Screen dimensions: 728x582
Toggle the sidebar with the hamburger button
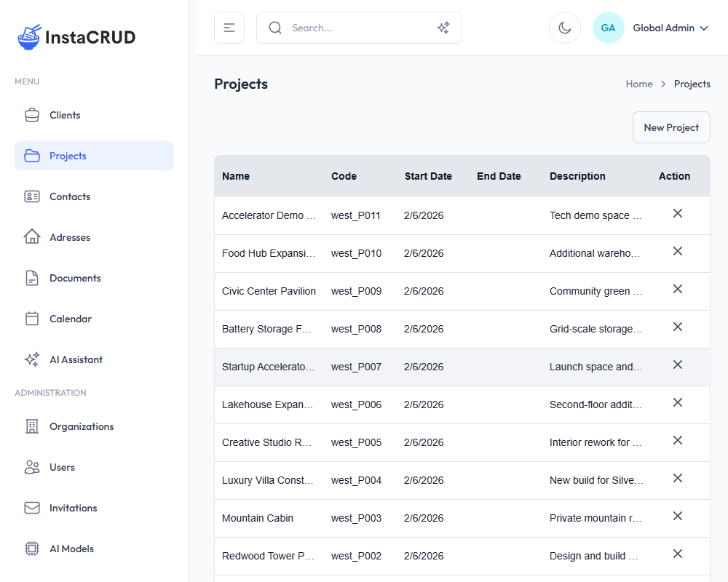(229, 26)
